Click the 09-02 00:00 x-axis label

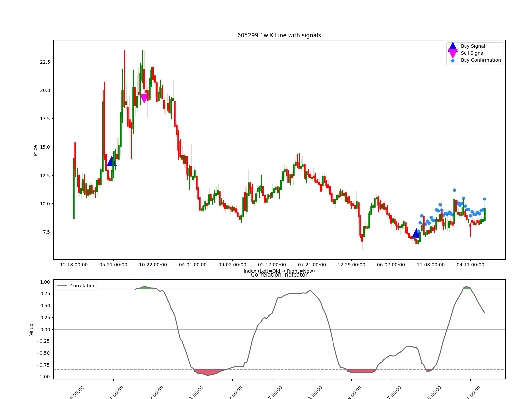pos(232,265)
